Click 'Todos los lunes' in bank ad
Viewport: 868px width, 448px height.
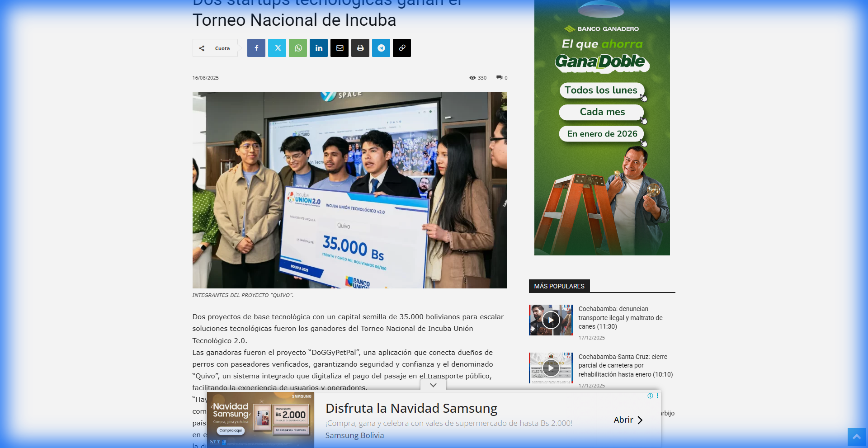click(602, 90)
